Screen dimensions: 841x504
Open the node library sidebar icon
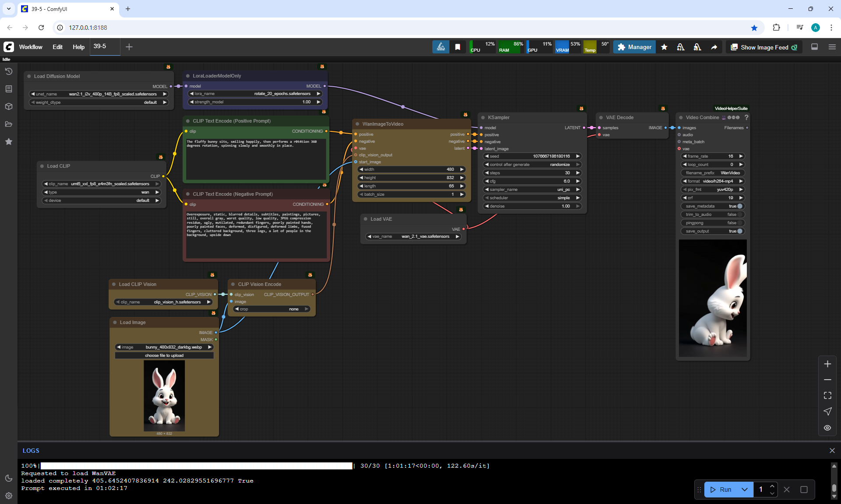[x=9, y=89]
